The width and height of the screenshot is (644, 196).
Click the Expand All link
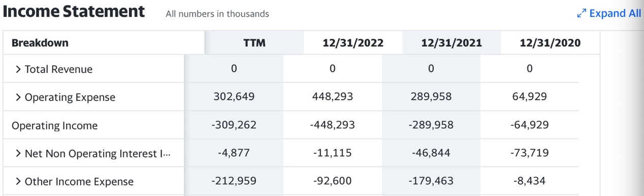pos(609,14)
